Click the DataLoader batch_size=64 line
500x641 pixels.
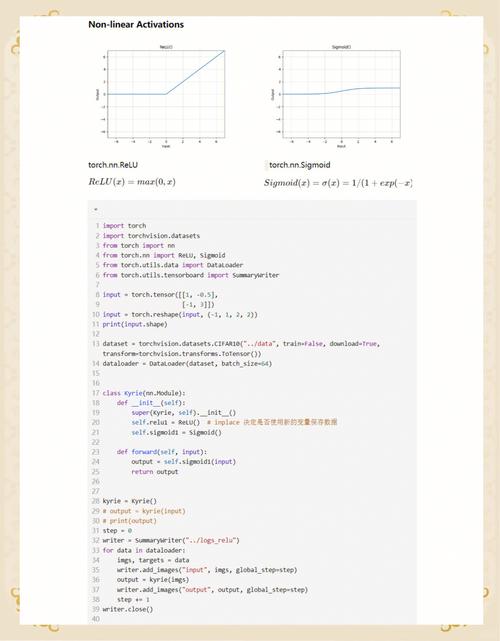(x=187, y=363)
